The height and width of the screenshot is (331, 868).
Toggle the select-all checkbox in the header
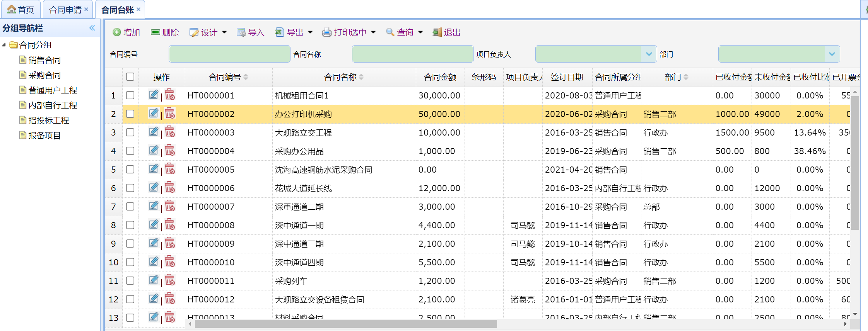(130, 77)
